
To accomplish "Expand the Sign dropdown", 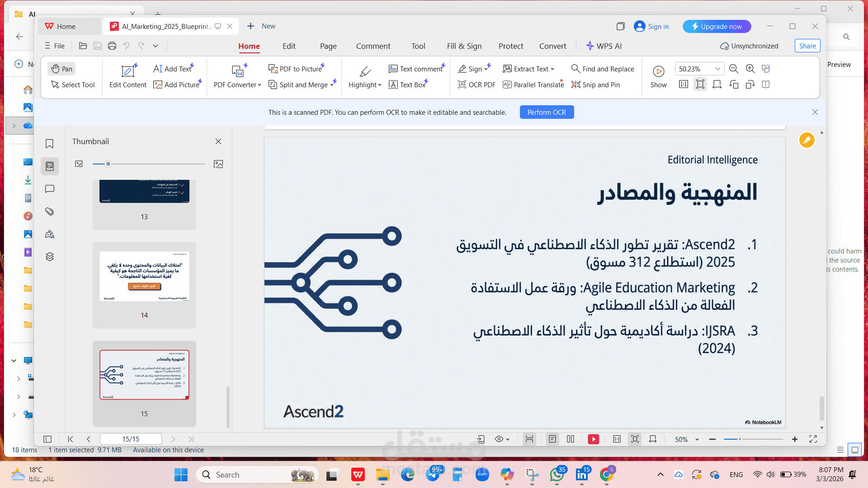I will tap(486, 69).
